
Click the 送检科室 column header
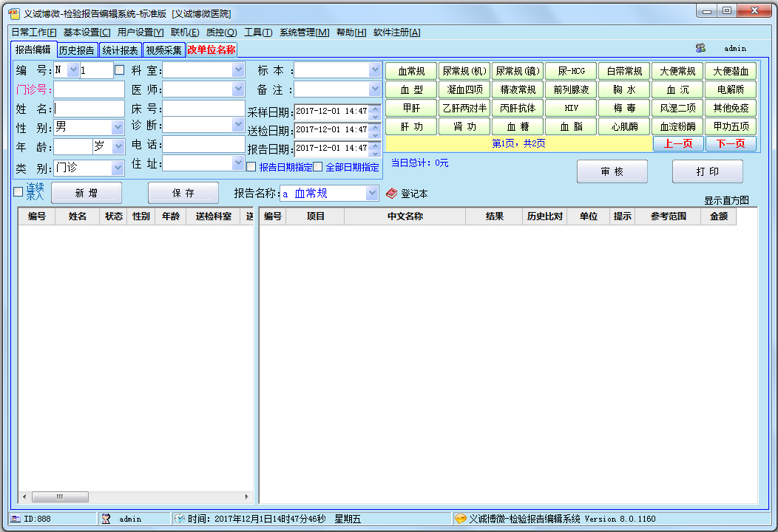coord(213,216)
